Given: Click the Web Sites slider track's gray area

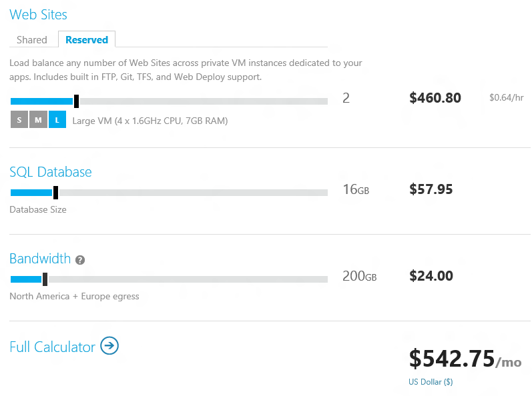Looking at the screenshot, I should pos(203,101).
